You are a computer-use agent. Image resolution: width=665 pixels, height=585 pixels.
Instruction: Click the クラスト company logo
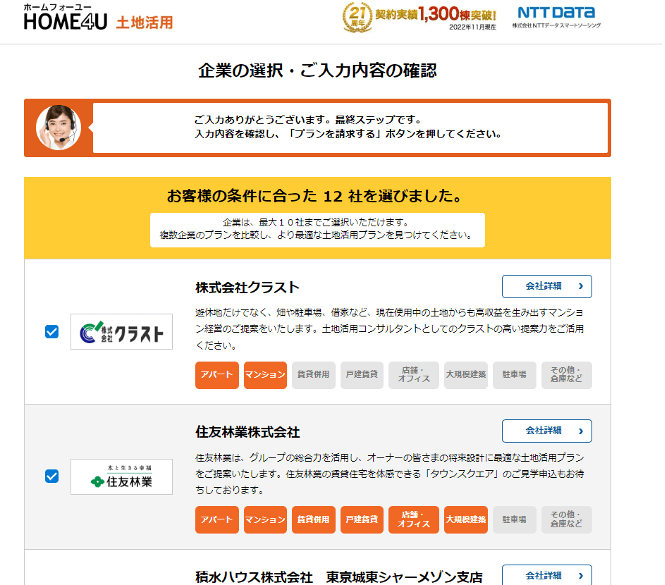pos(121,332)
